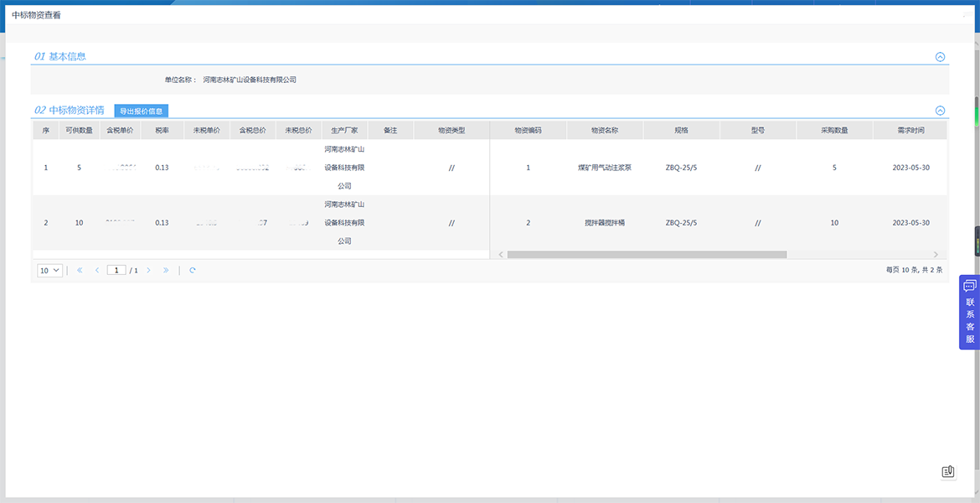Select the 搅拌器搅拌桶 row
Image resolution: width=980 pixels, height=503 pixels.
click(x=604, y=223)
